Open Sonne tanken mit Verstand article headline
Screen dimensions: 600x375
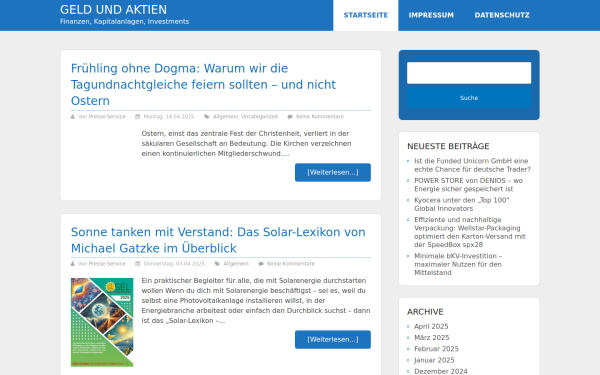click(x=218, y=240)
